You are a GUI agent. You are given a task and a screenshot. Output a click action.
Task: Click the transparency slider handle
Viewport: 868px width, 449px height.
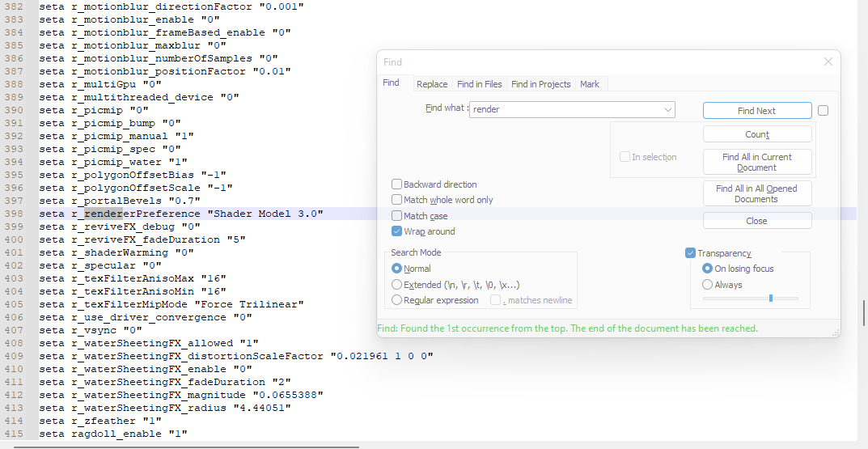[x=770, y=299]
